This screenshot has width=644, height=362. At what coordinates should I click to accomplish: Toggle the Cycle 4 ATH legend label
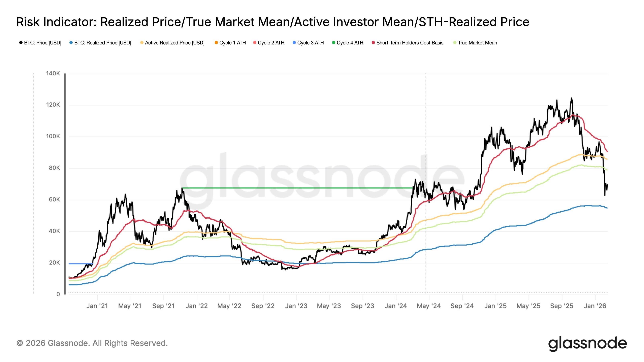[x=350, y=43]
